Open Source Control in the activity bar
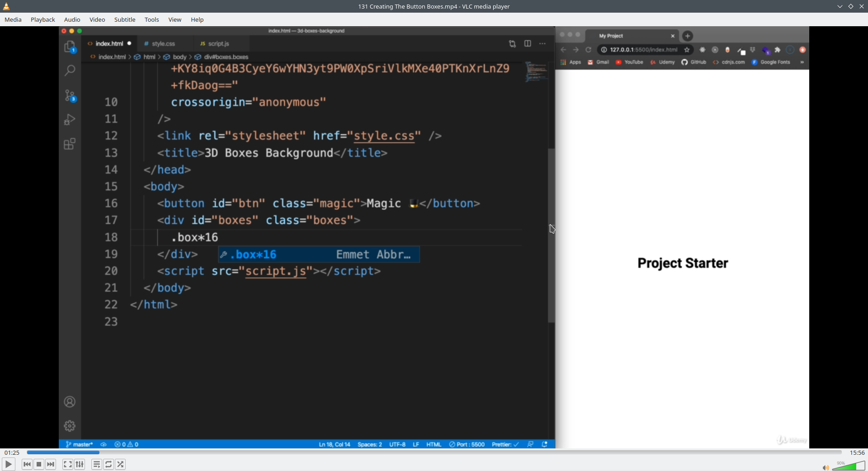868x471 pixels. (70, 95)
